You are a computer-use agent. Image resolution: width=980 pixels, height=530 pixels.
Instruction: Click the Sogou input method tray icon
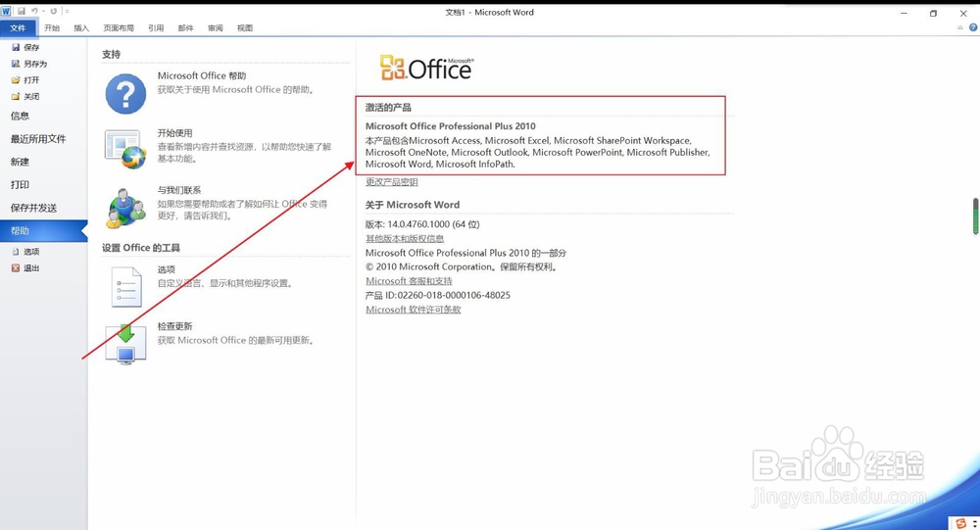tap(960, 523)
